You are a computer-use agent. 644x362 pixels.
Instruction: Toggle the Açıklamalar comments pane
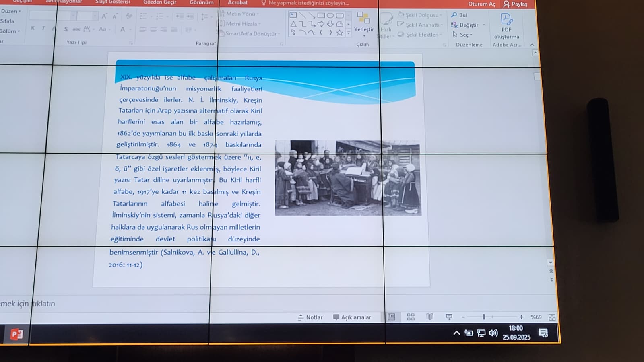[352, 317]
